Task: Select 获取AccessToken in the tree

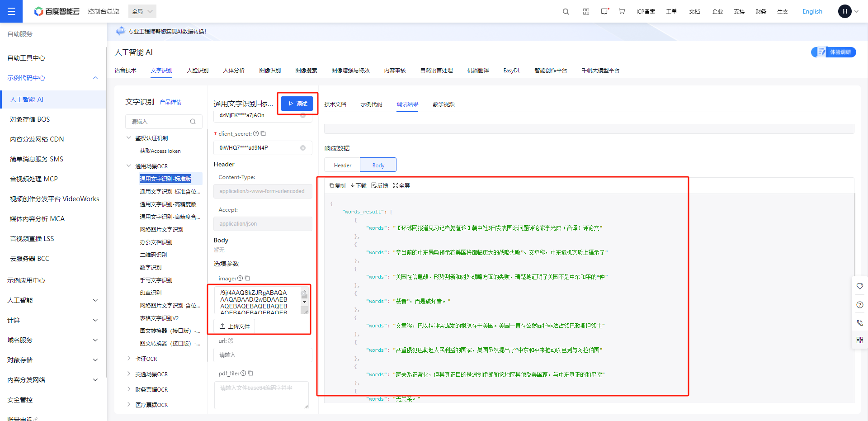Action: [x=160, y=151]
